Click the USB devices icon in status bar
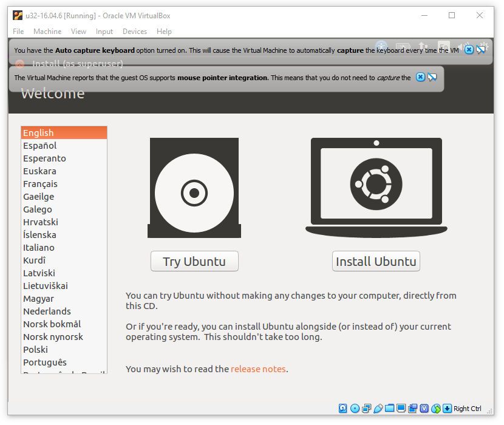This screenshot has width=504, height=425. 378,409
